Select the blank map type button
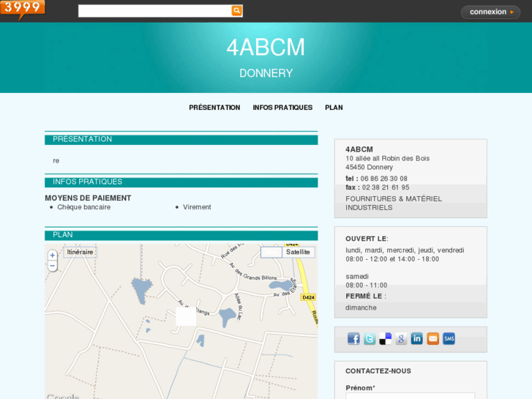This screenshot has height=399, width=532. (x=271, y=252)
